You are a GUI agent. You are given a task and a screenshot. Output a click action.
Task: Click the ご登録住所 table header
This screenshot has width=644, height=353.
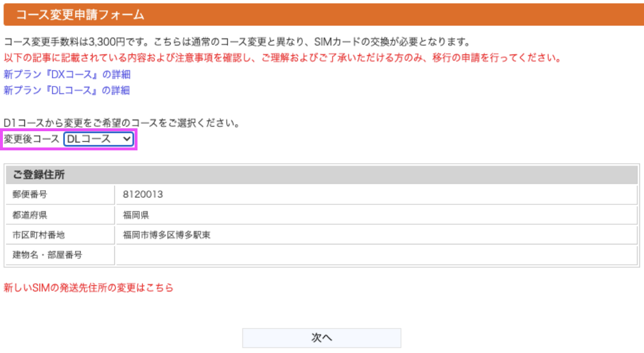point(321,175)
